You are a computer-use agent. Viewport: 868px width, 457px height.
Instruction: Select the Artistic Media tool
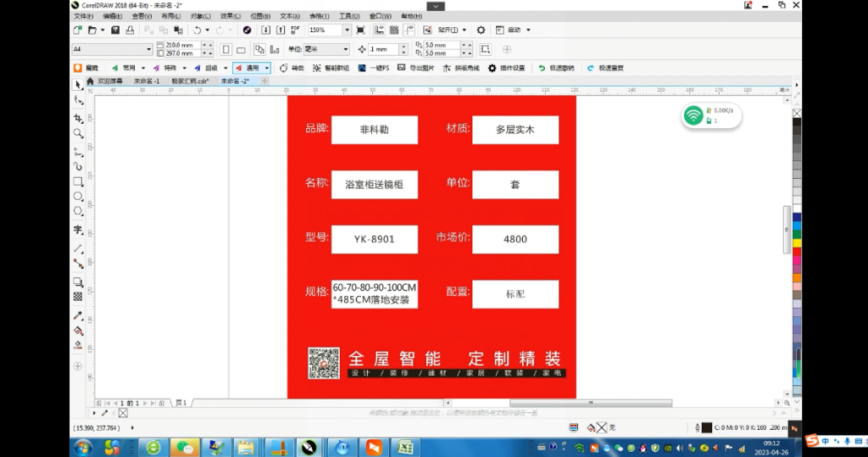(x=78, y=166)
